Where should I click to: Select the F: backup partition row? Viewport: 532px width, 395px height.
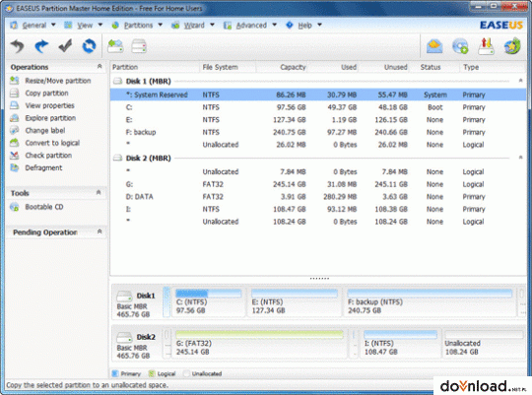[x=317, y=132]
